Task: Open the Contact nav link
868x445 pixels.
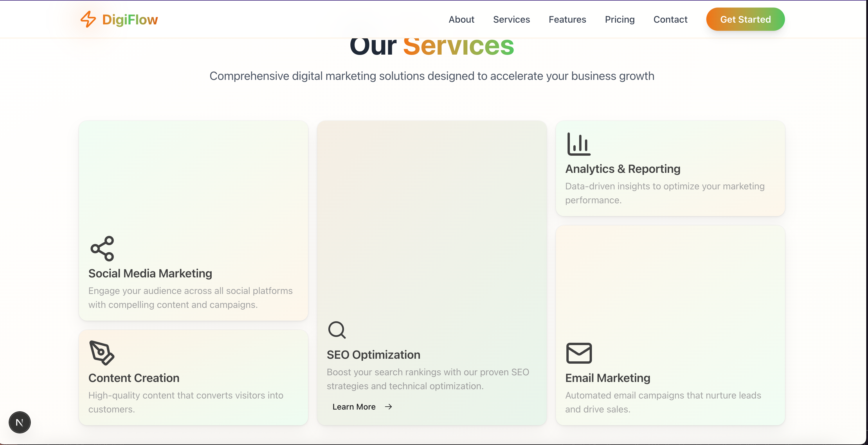Action: click(x=670, y=19)
